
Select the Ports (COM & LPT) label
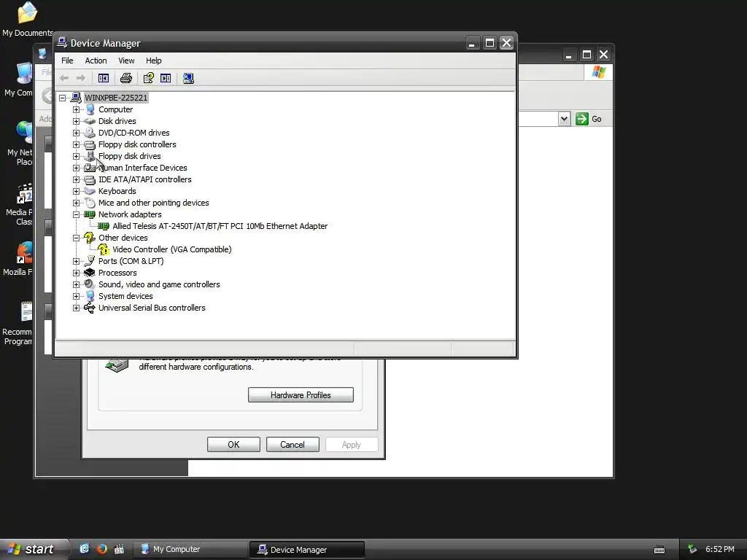pos(131,261)
